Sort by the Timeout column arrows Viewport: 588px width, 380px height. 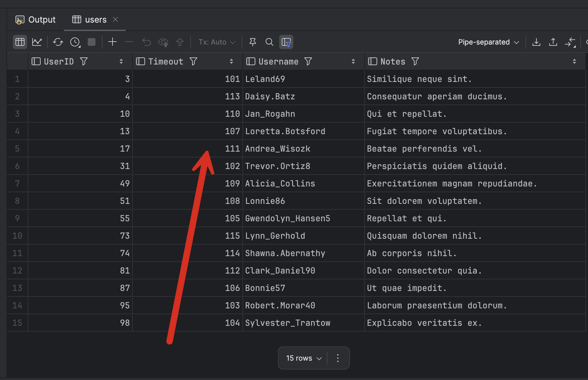[x=231, y=61]
